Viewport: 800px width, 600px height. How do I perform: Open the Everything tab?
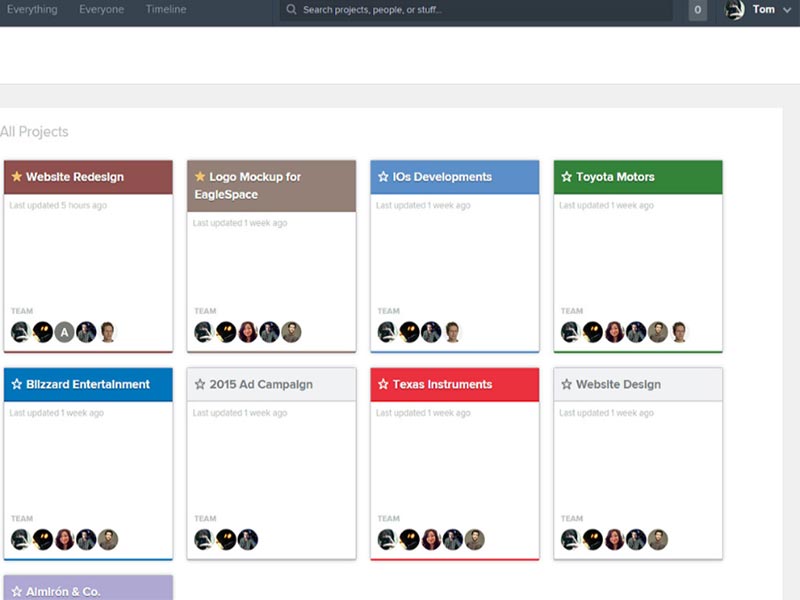(32, 9)
